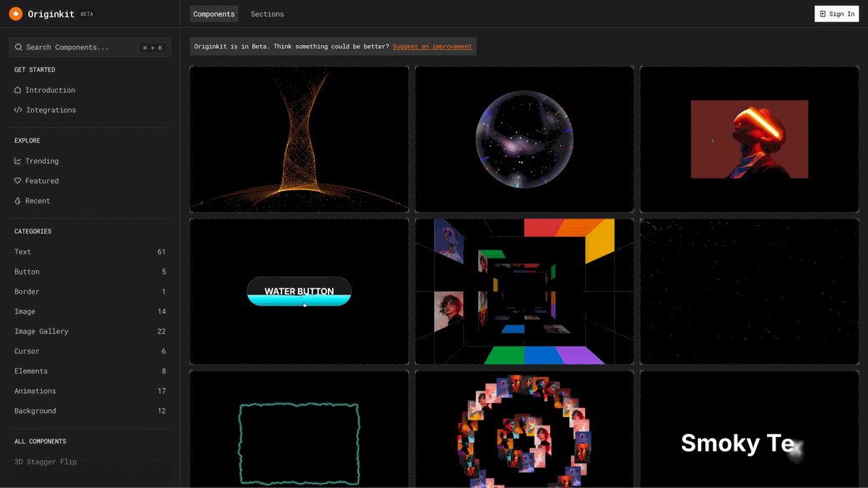
Task: Select the Image category
Action: (89, 311)
